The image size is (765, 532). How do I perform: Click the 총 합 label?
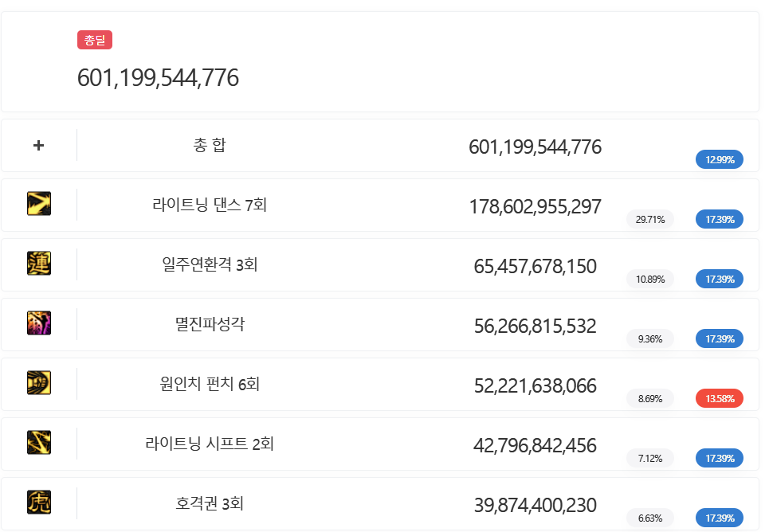coord(210,146)
